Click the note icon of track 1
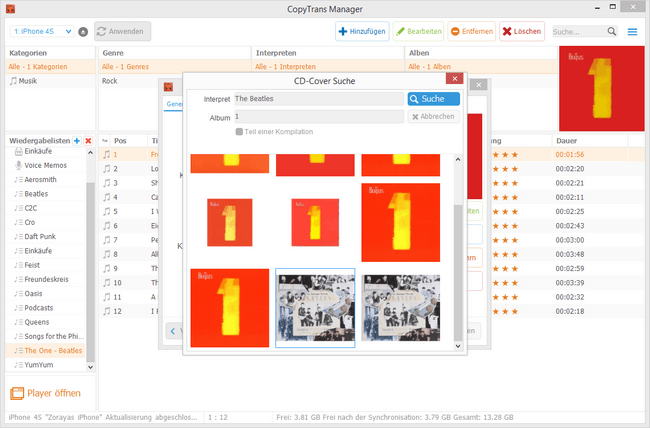Viewport: 650px width, 428px height. (x=107, y=154)
